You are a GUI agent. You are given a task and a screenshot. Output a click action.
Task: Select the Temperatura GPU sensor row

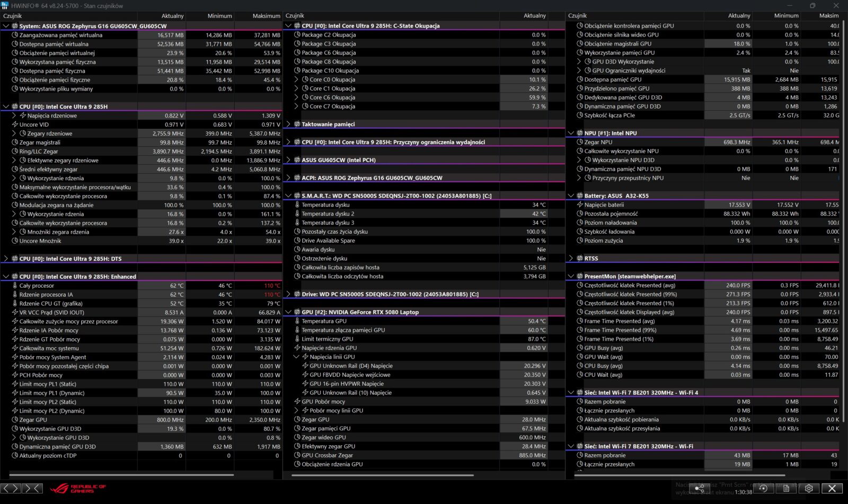[x=324, y=321]
